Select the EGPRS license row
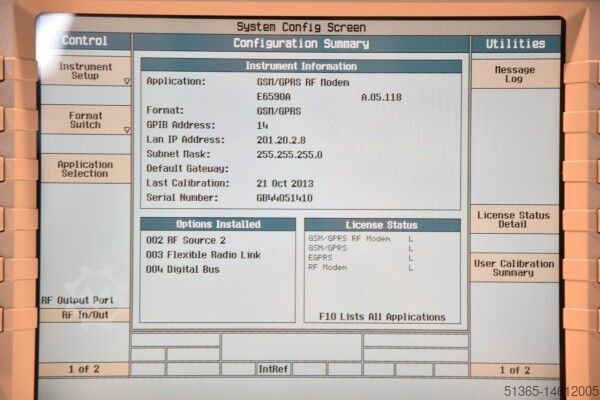Image resolution: width=600 pixels, height=400 pixels. [361, 258]
